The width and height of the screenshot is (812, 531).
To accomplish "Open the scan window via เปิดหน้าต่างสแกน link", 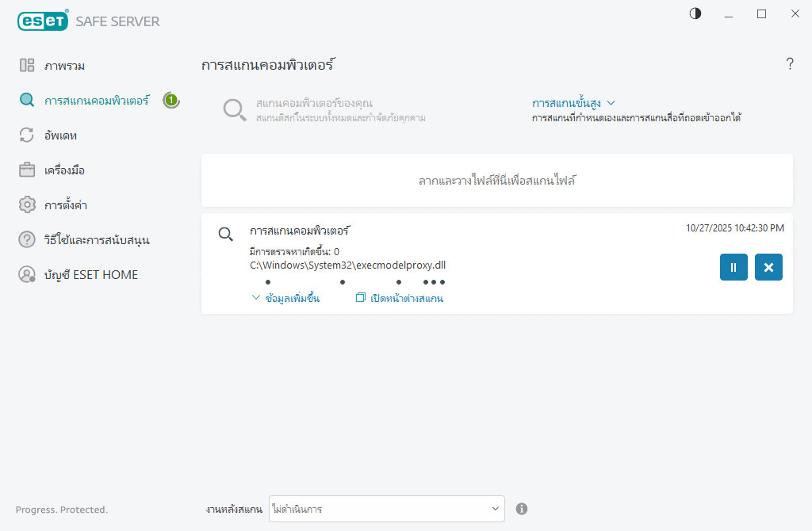I will pyautogui.click(x=400, y=298).
